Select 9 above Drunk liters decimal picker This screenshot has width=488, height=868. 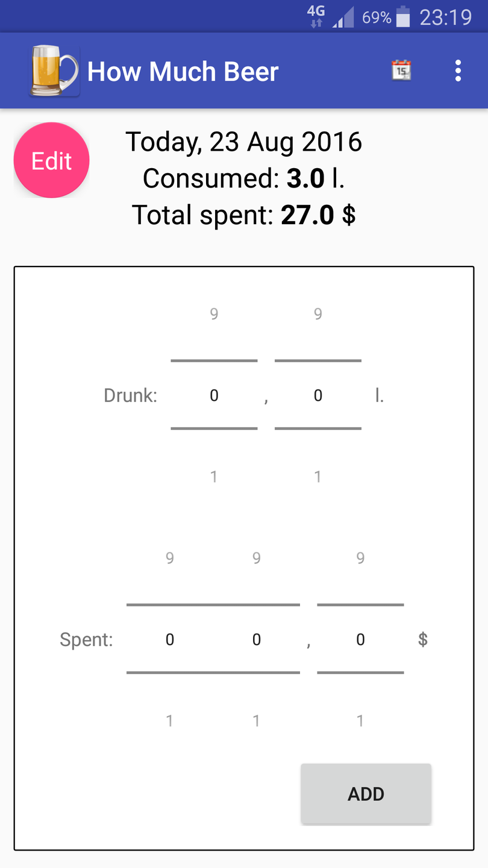[x=318, y=313]
